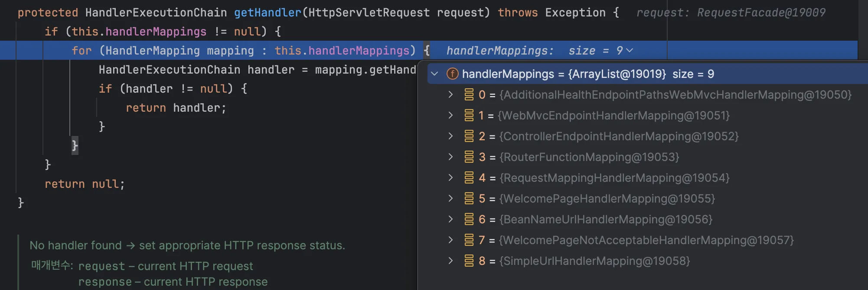Image resolution: width=868 pixels, height=290 pixels.
Task: Expand element 7 WelcomePageNotAcceptableHandlerMapping chevron
Action: point(450,240)
